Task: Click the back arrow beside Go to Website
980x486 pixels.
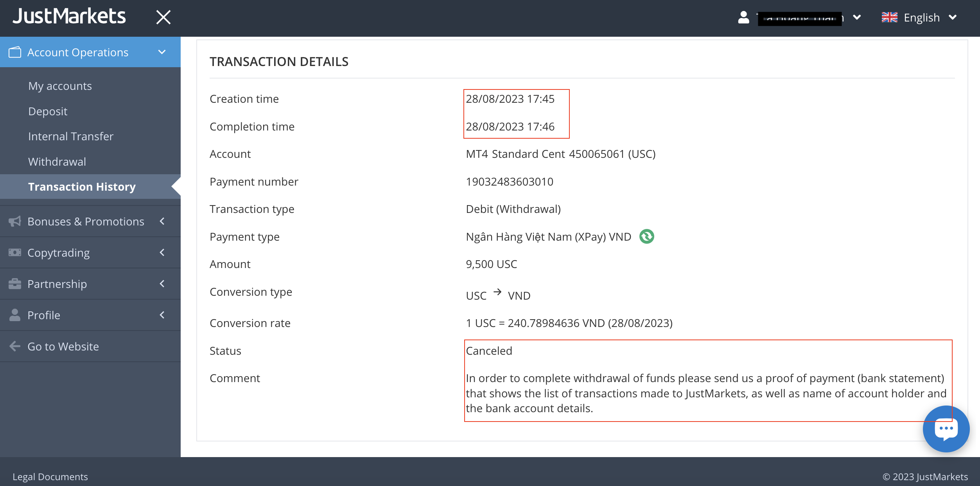Action: 14,346
